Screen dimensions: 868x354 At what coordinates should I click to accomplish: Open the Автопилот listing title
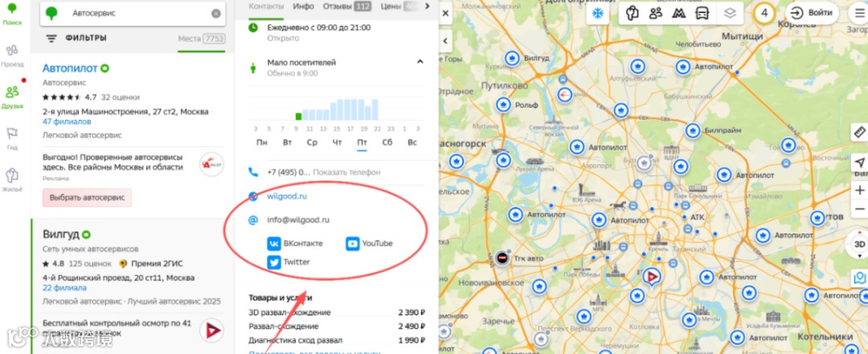click(x=70, y=68)
